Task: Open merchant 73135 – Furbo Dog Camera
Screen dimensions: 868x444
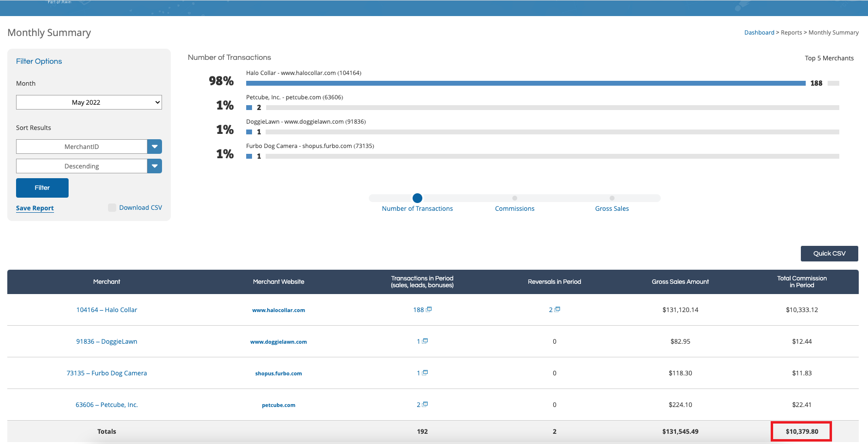Action: click(107, 373)
